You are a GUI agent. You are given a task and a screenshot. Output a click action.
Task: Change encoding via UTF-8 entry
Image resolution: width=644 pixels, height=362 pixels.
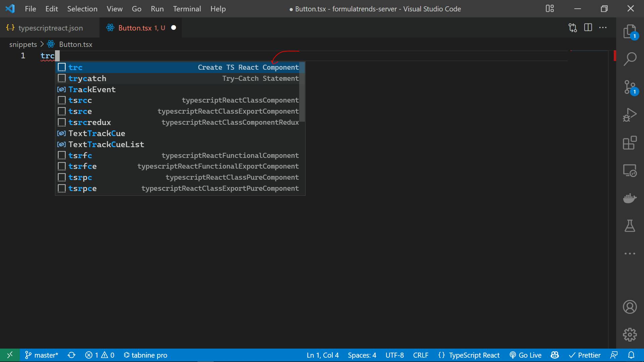click(x=394, y=355)
